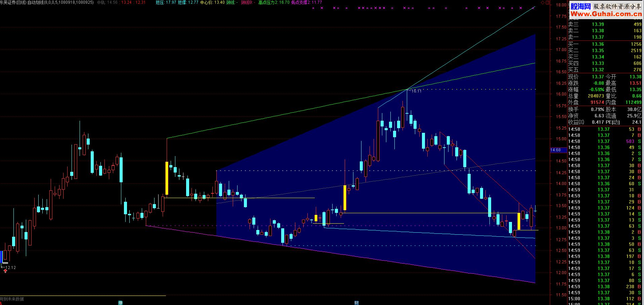Click the 内盘 112499 value
Screen dimensions: 644x305
click(x=634, y=102)
